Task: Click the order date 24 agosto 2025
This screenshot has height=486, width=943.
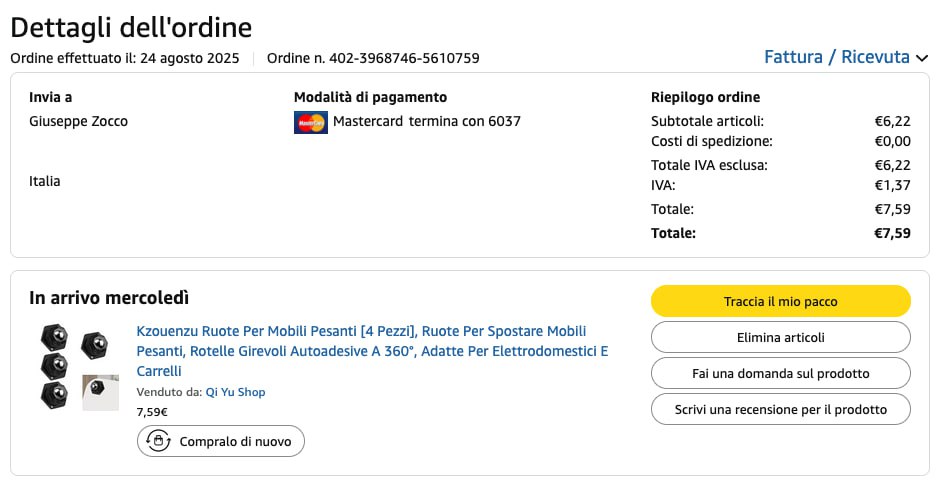Action: (190, 58)
